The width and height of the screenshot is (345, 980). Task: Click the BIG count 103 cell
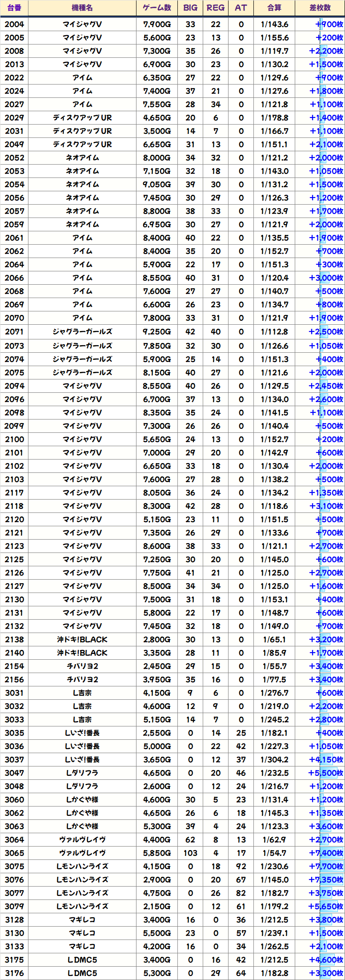coord(190,853)
